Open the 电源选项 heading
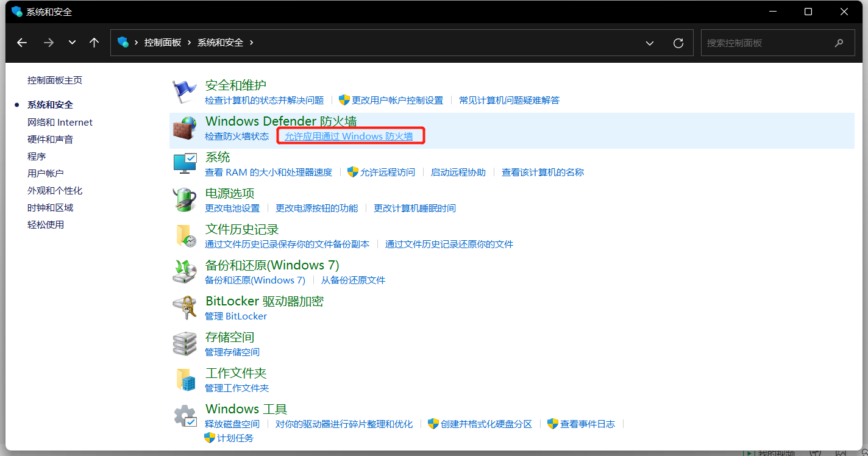Viewport: 868px width, 456px height. point(230,193)
